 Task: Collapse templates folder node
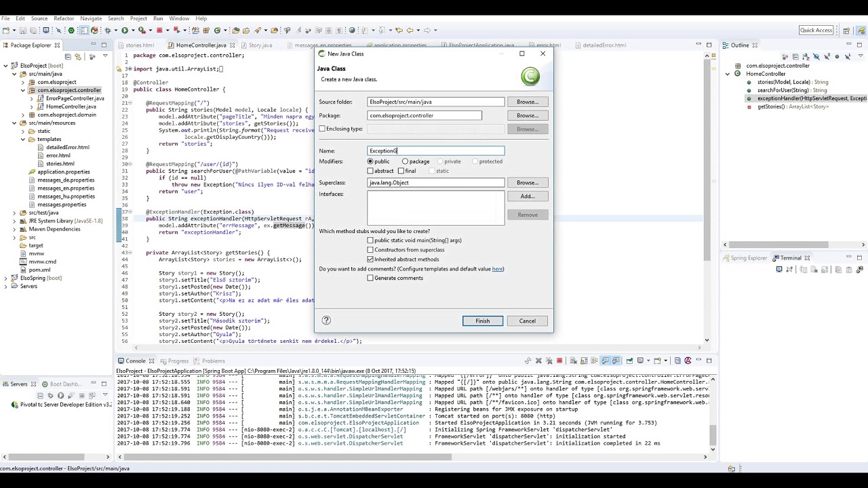(x=22, y=139)
